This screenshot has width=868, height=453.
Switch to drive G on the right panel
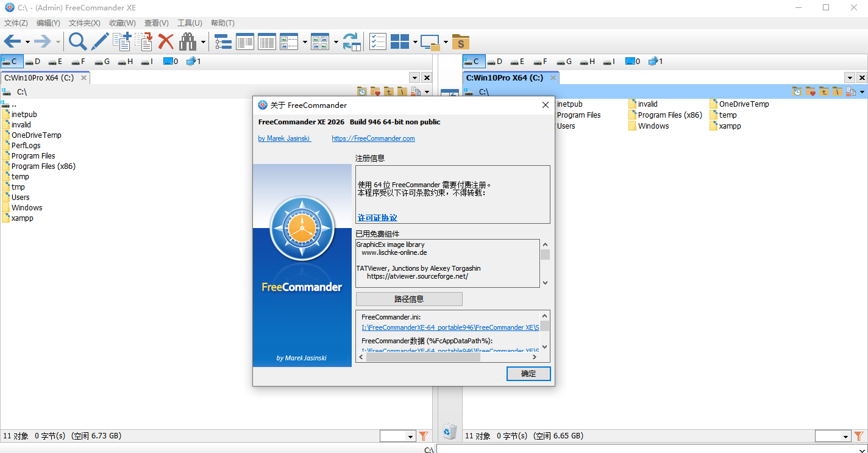[x=563, y=61]
